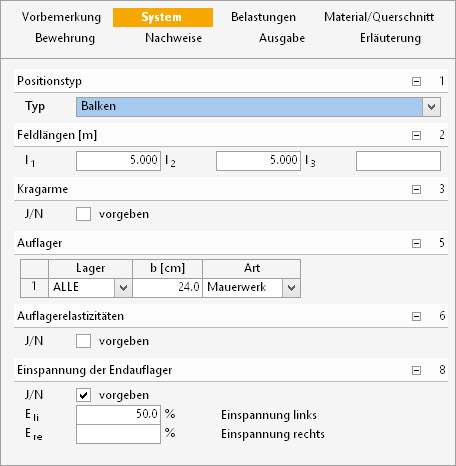Click the Ere Einspannung rechts field

point(118,434)
